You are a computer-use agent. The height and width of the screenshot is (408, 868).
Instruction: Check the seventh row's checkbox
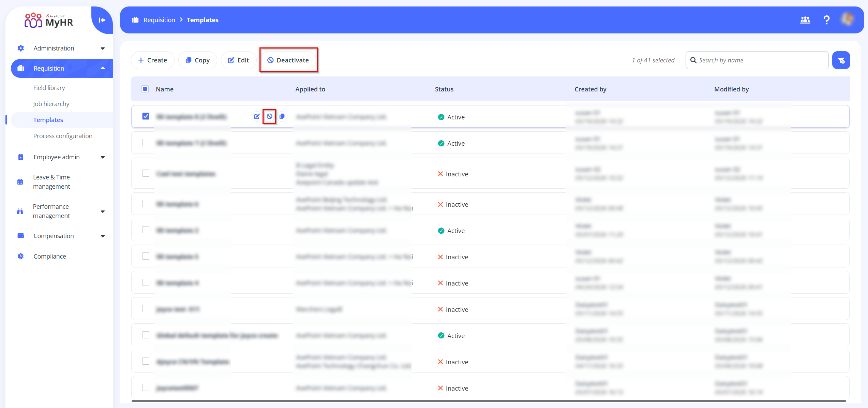click(146, 282)
